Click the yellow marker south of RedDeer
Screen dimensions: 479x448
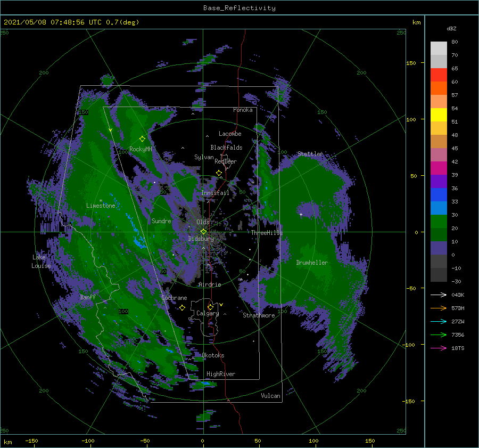pyautogui.click(x=219, y=173)
